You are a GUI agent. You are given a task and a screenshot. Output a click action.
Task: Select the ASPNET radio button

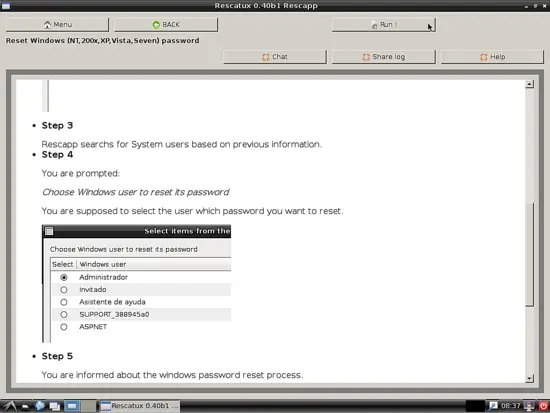63,327
